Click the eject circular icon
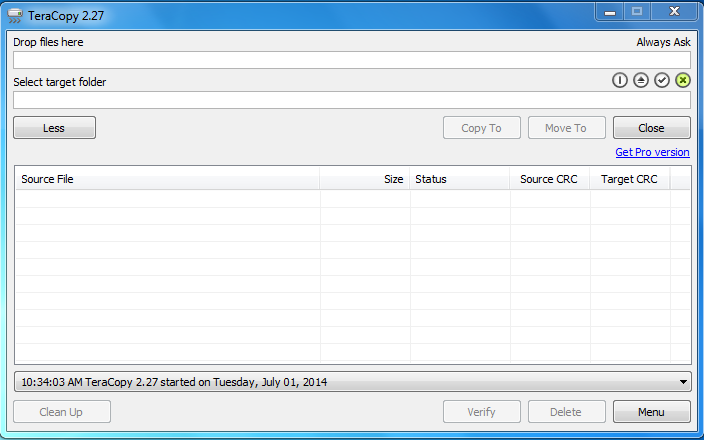Screen dimensions: 704x441 (641, 80)
